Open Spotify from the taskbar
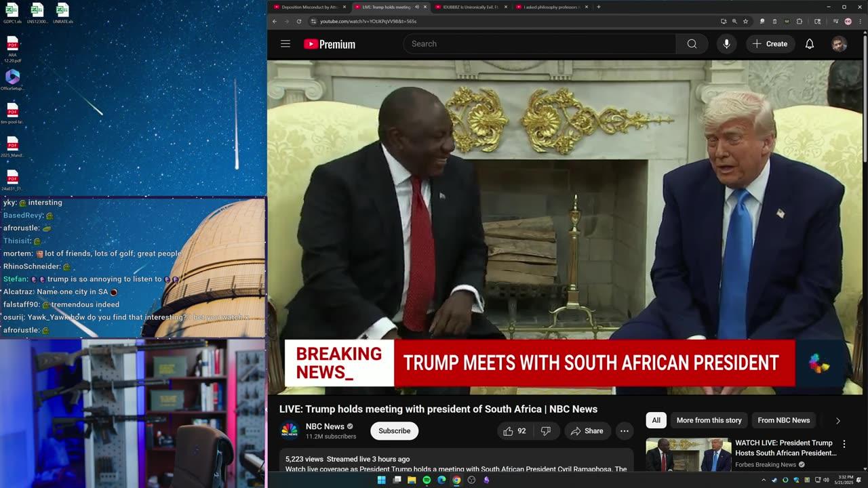This screenshot has width=868, height=488. (427, 480)
